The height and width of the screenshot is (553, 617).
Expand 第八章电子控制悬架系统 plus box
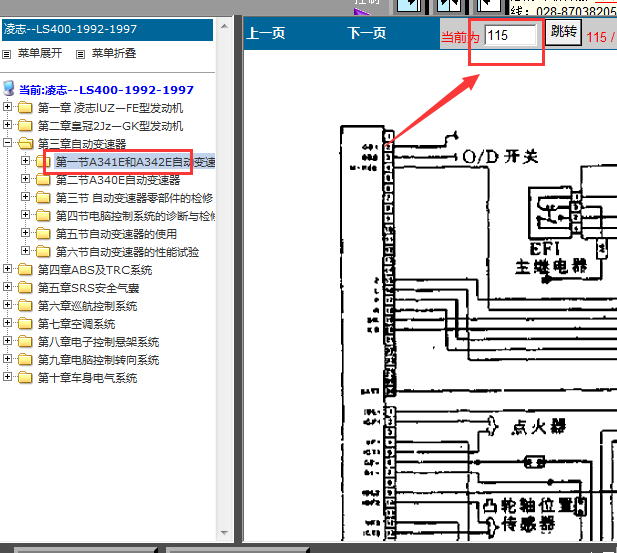click(x=7, y=340)
